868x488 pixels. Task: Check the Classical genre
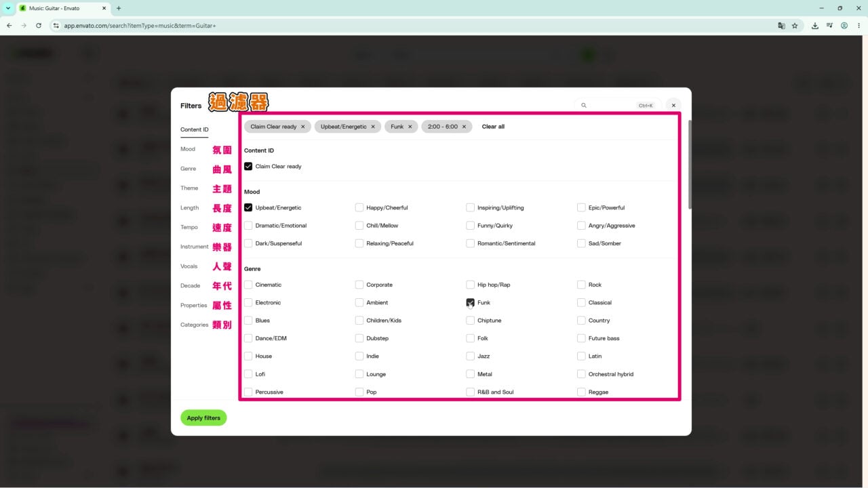[x=581, y=302]
